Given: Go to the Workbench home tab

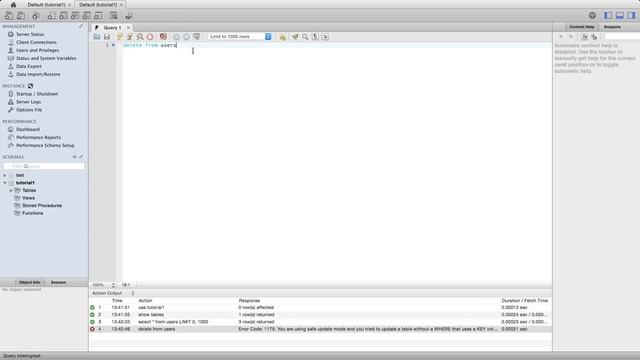Looking at the screenshot, I should pos(13,4).
